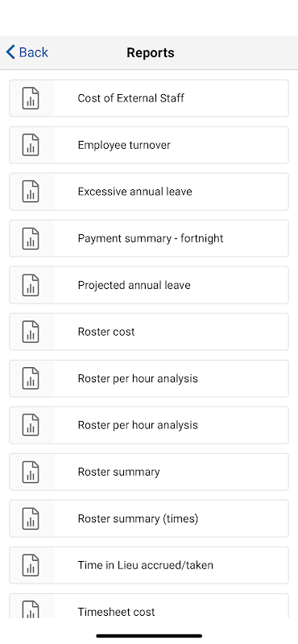Open the Roster summary report

[149, 472]
